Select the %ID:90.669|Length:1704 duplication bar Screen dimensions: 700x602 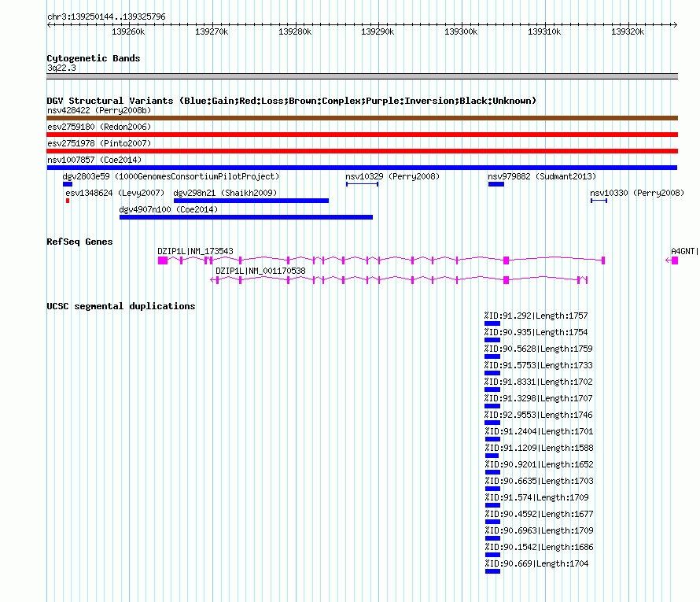tap(492, 571)
